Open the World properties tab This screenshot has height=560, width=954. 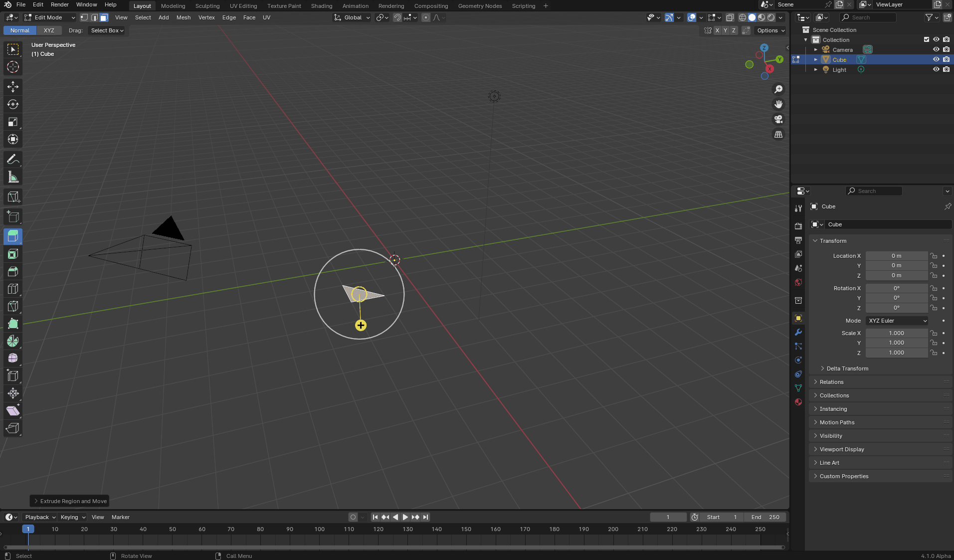798,282
